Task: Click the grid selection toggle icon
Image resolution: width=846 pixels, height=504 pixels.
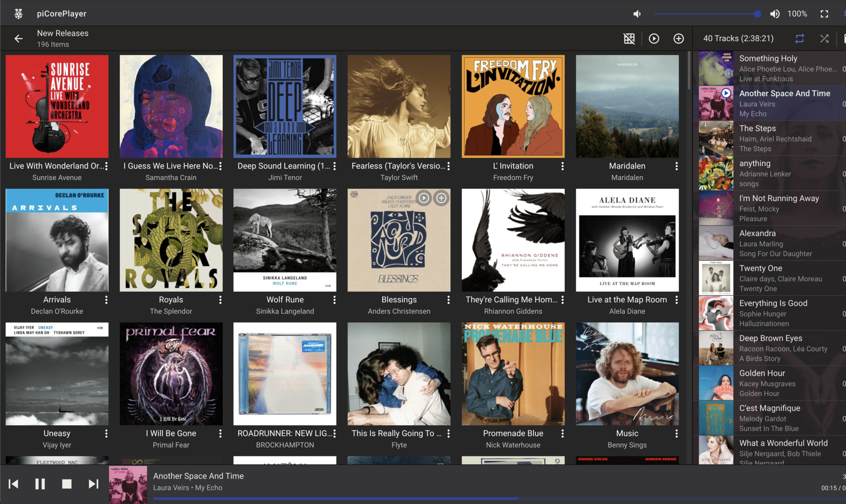Action: [629, 39]
